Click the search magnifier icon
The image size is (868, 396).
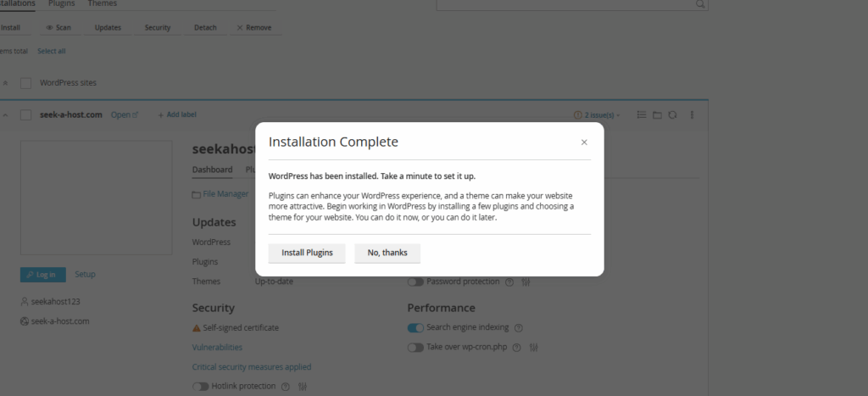700,3
